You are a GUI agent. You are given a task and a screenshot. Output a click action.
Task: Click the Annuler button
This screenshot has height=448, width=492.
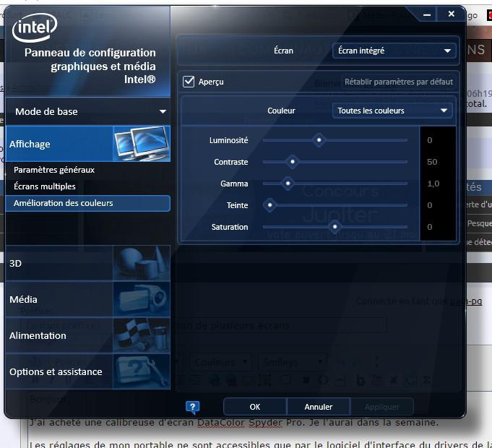click(x=319, y=407)
